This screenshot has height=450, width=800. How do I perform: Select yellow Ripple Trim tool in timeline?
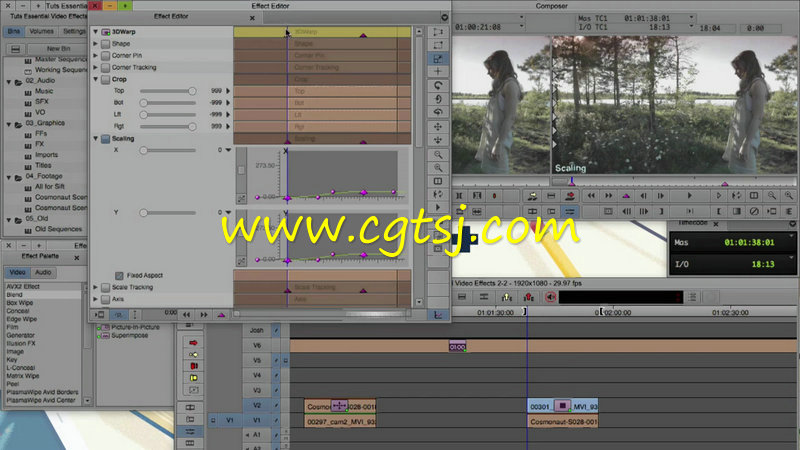193,378
